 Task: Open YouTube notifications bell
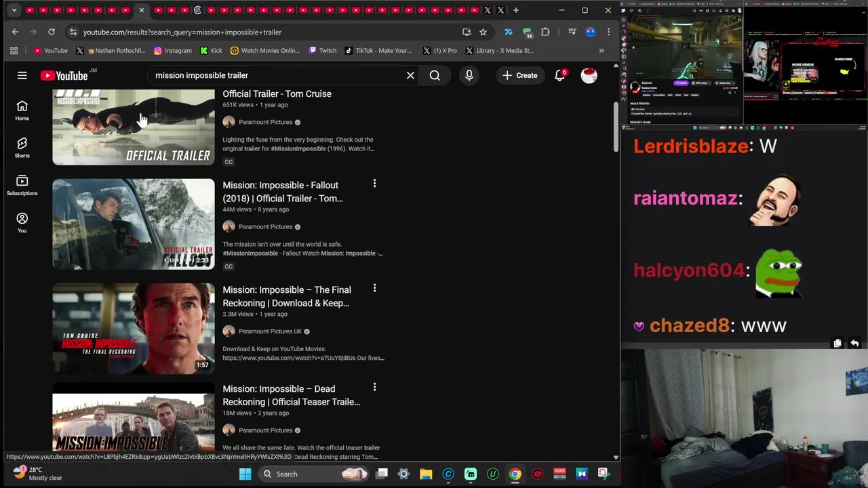[x=559, y=75]
